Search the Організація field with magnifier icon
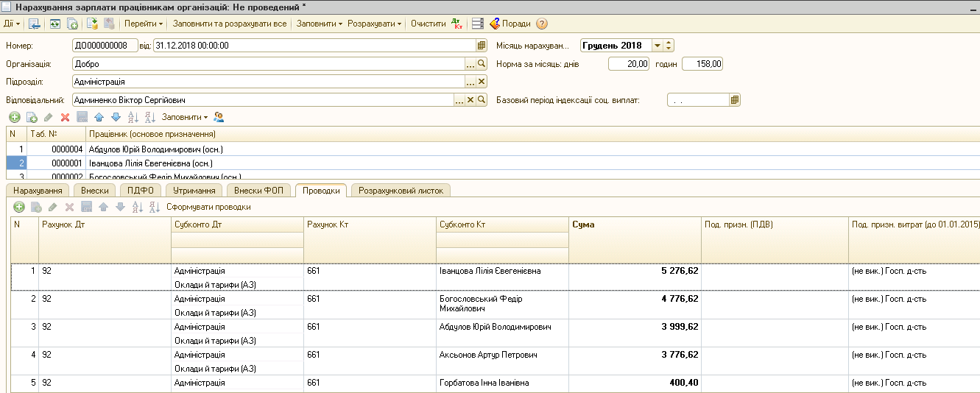The height and width of the screenshot is (393, 980). click(482, 64)
